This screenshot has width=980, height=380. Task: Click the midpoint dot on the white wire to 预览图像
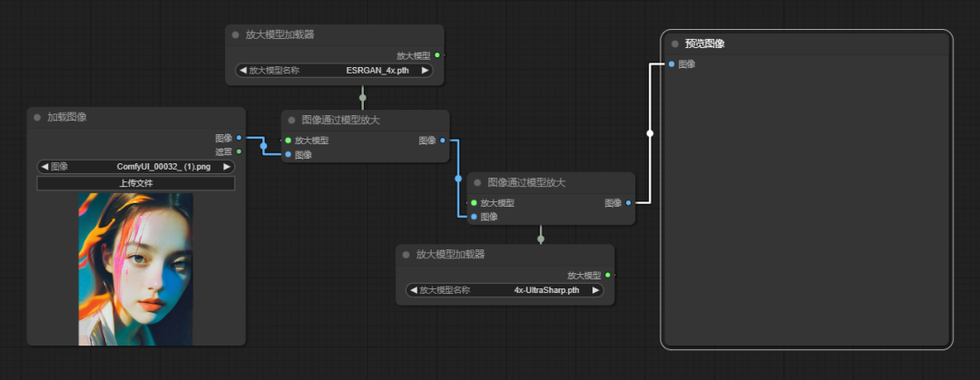[650, 133]
